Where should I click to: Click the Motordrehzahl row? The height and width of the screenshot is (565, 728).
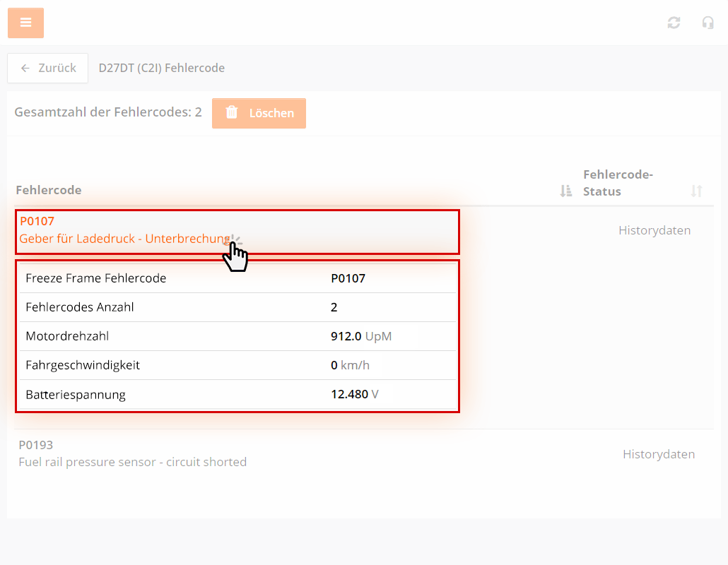coord(237,336)
